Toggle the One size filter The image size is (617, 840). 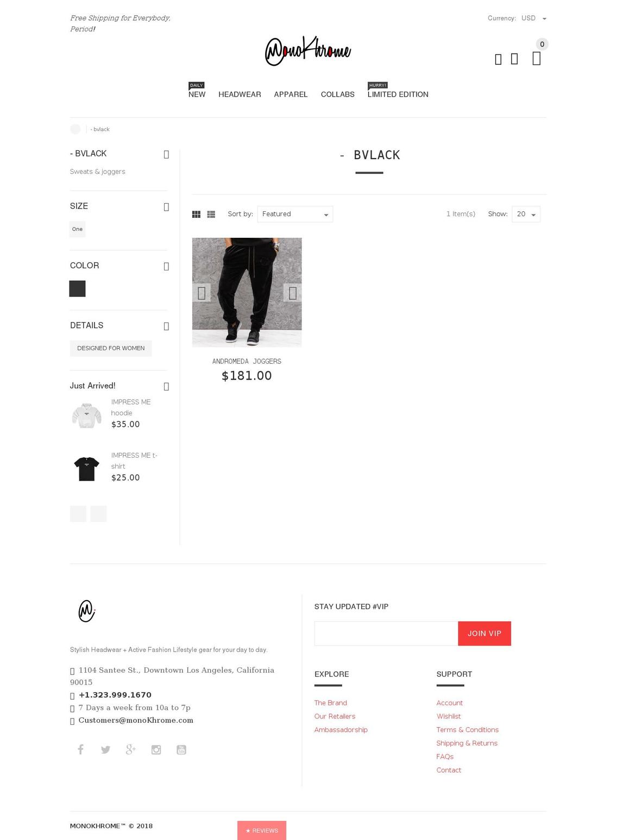tap(78, 229)
